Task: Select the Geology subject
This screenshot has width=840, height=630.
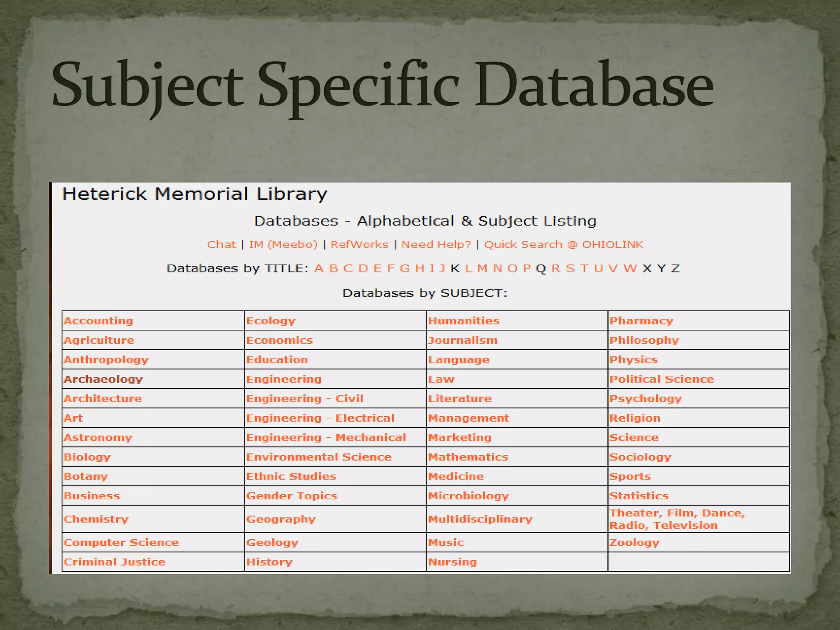Action: tap(272, 543)
